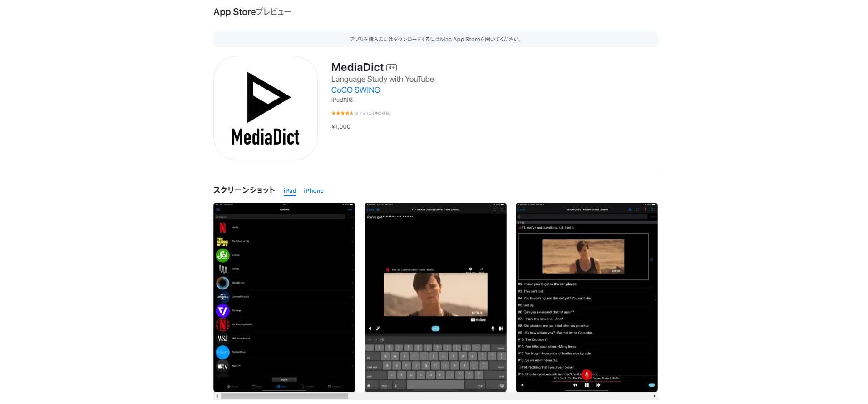Click the Ellen Show channel icon
The width and height of the screenshot is (868, 404).
pos(222,352)
